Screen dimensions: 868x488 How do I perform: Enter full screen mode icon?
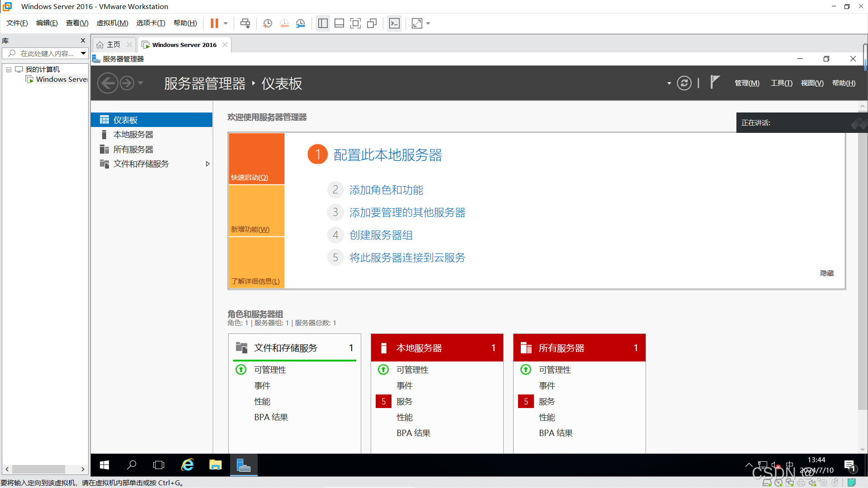[355, 23]
